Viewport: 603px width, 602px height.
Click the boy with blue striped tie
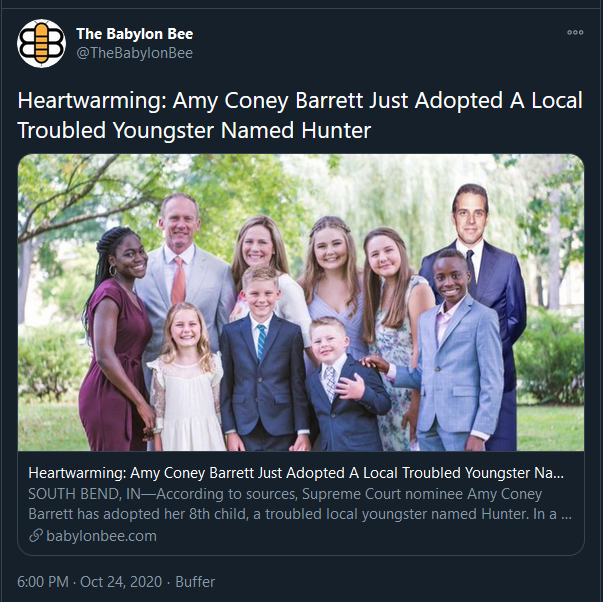tap(264, 358)
